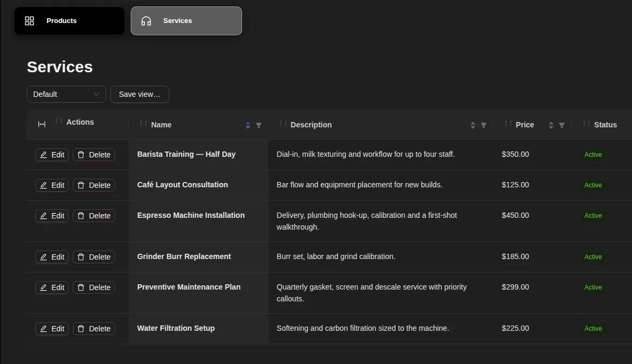Click the auto-fit column width icon
This screenshot has width=632, height=364.
click(42, 124)
